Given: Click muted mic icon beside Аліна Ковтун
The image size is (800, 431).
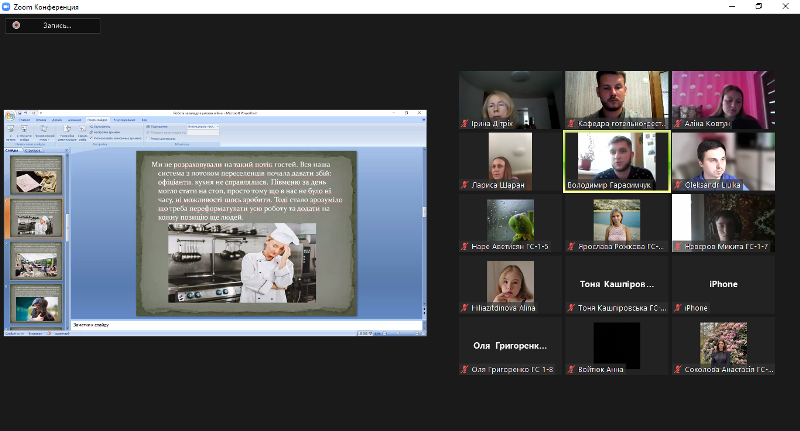Looking at the screenshot, I should pos(677,124).
